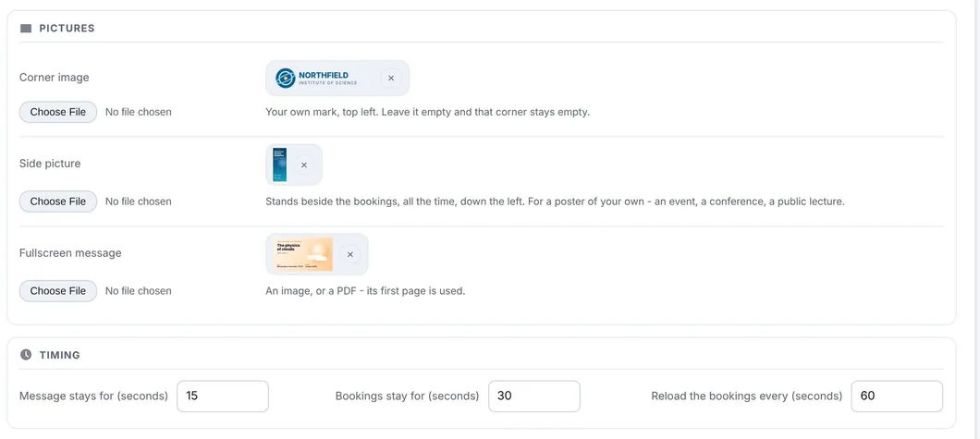Image resolution: width=980 pixels, height=439 pixels.
Task: Click the TIMING section heading
Action: [x=60, y=355]
